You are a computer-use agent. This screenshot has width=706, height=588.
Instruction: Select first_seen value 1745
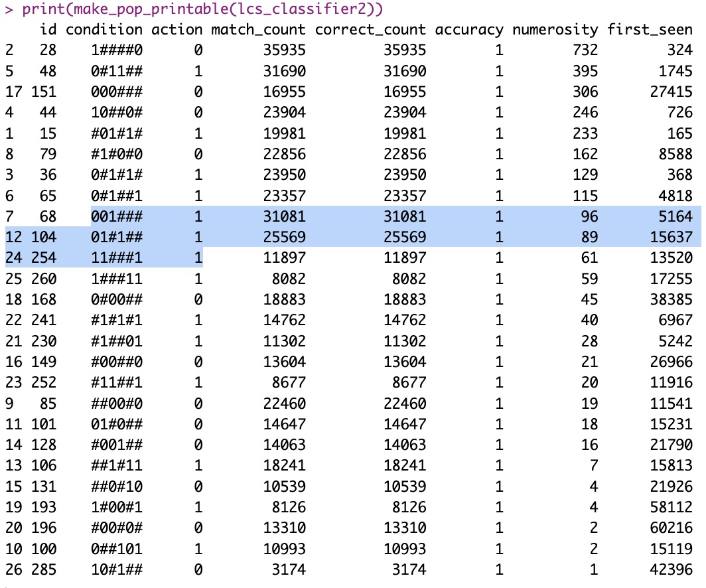click(675, 71)
